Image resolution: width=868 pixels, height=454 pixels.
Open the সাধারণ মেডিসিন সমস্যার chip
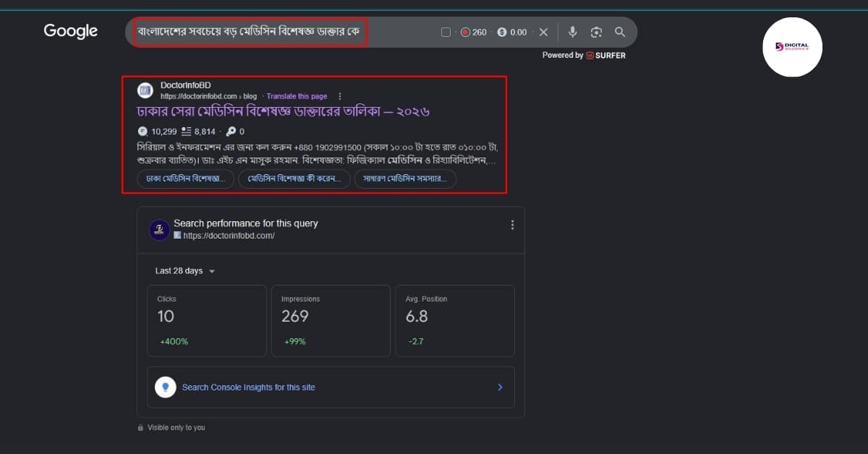pos(405,179)
